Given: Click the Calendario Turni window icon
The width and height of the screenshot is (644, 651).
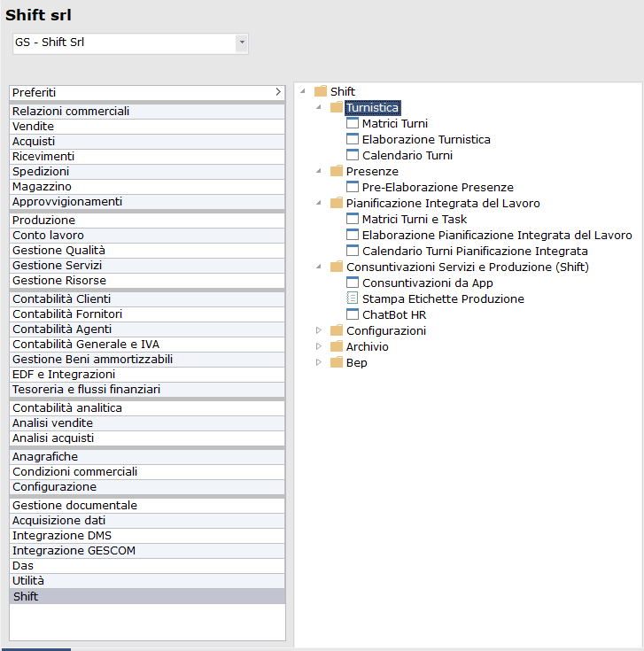Looking at the screenshot, I should click(x=353, y=156).
